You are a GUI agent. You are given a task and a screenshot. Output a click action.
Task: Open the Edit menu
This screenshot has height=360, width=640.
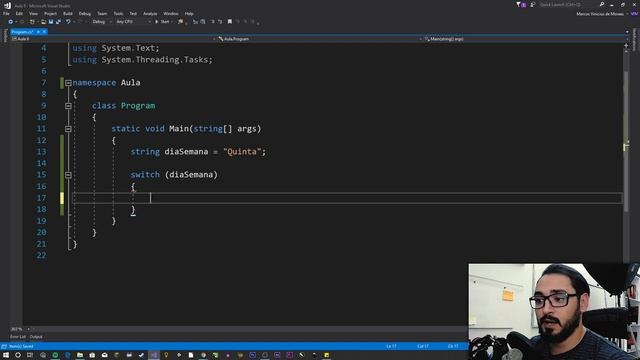pyautogui.click(x=19, y=13)
